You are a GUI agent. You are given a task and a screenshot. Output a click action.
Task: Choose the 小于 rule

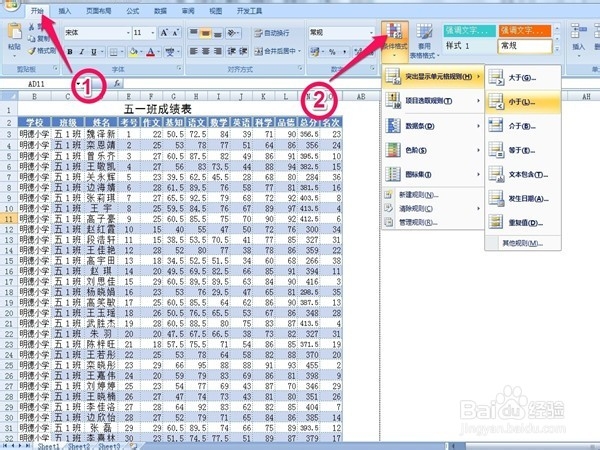tap(523, 102)
